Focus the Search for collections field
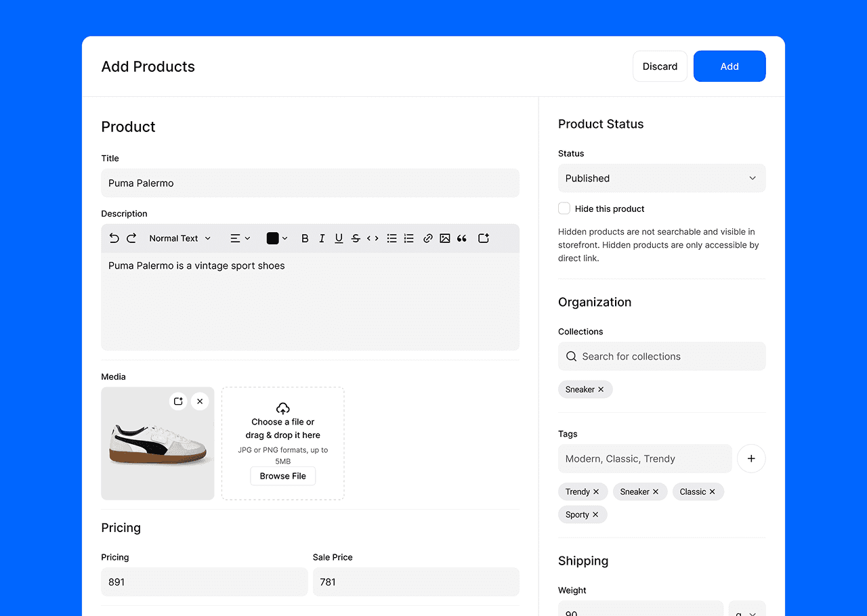This screenshot has width=867, height=616. pyautogui.click(x=662, y=356)
